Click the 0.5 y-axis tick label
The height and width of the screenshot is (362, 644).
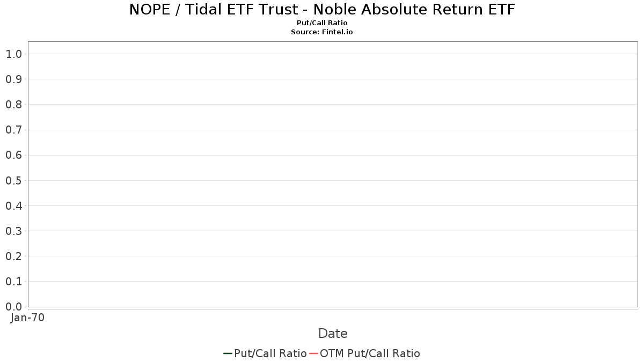click(13, 180)
